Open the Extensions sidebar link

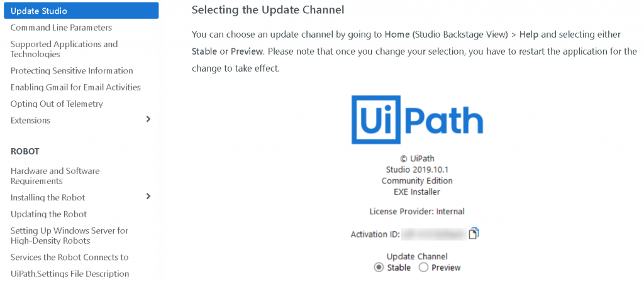point(30,120)
